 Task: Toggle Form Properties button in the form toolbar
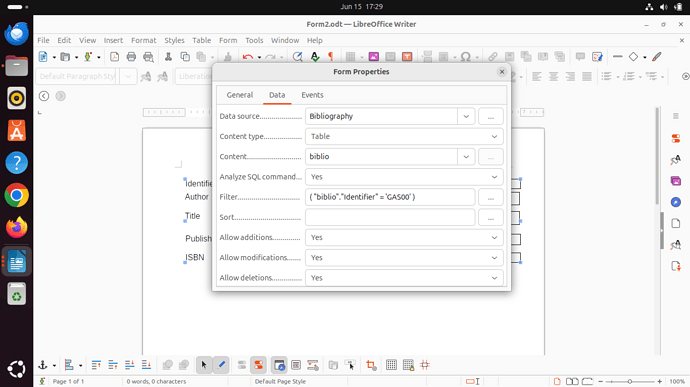tap(258, 365)
